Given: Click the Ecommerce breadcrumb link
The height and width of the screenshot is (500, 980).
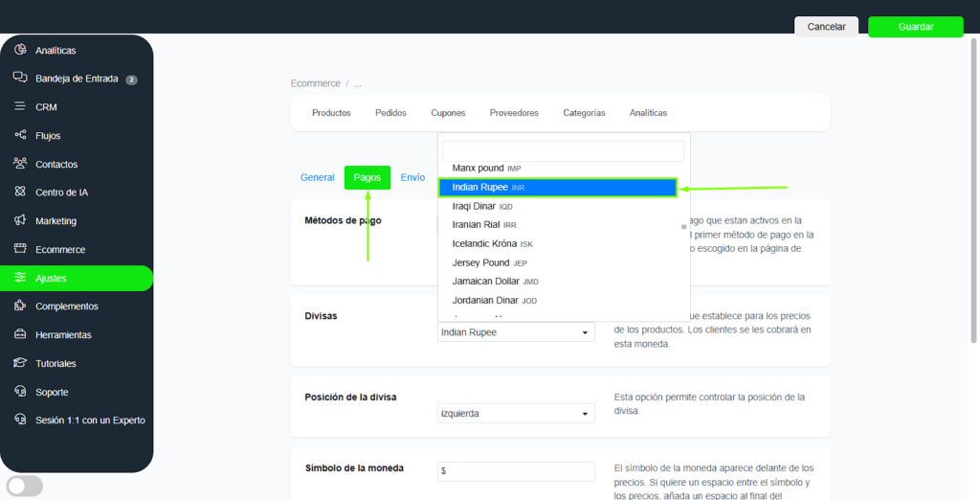Looking at the screenshot, I should click(x=315, y=84).
